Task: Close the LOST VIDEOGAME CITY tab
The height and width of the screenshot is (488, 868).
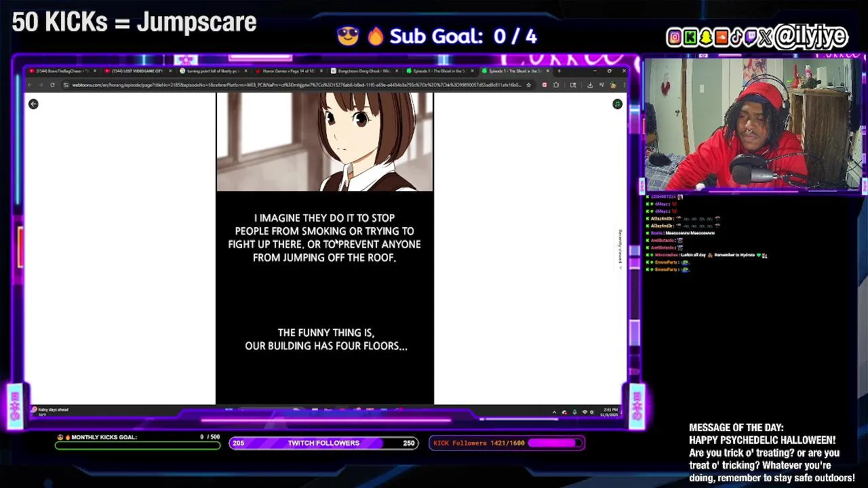Action: pyautogui.click(x=170, y=70)
